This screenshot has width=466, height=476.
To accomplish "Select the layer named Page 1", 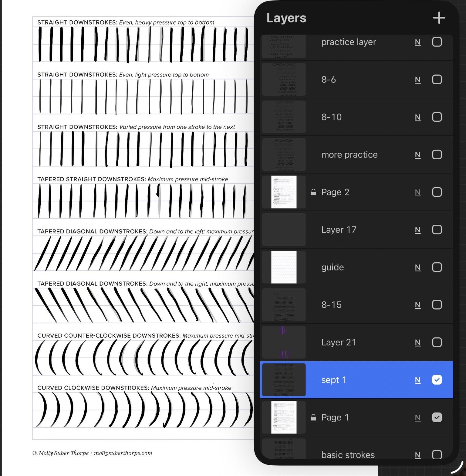I will coord(335,417).
